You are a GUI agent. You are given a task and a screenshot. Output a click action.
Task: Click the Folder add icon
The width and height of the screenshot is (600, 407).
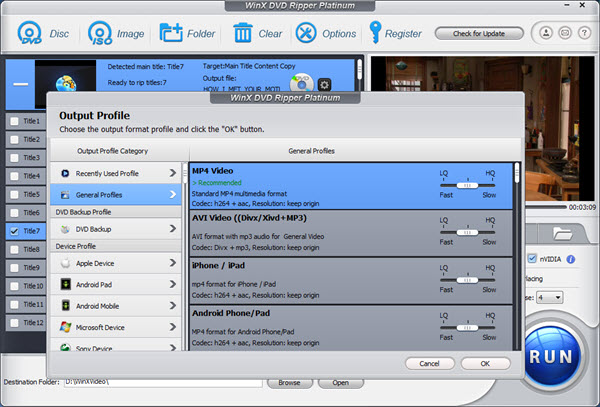pos(171,33)
